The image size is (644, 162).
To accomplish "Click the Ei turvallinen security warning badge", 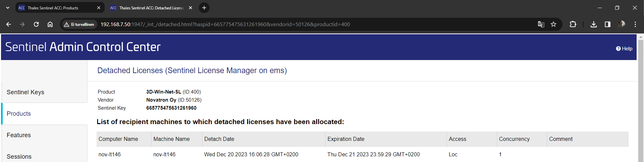I will coord(79,24).
